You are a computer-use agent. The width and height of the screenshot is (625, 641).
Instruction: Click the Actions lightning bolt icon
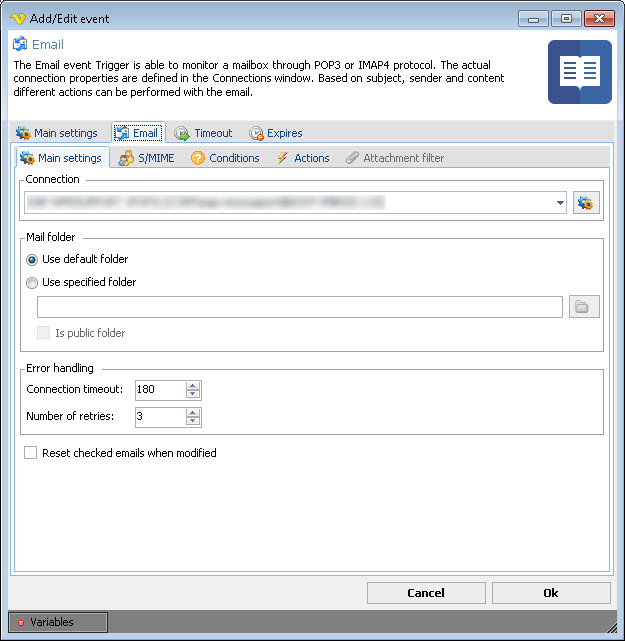click(x=283, y=158)
